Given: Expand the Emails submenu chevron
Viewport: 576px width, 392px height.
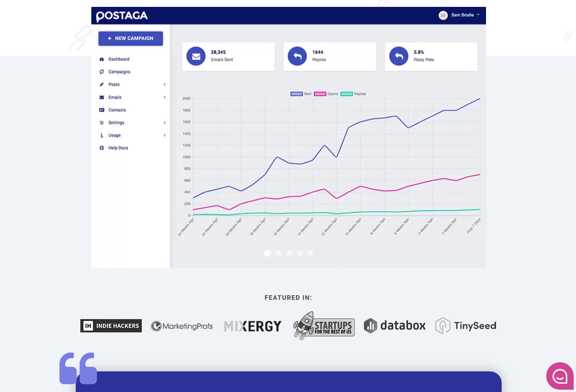Looking at the screenshot, I should (164, 97).
